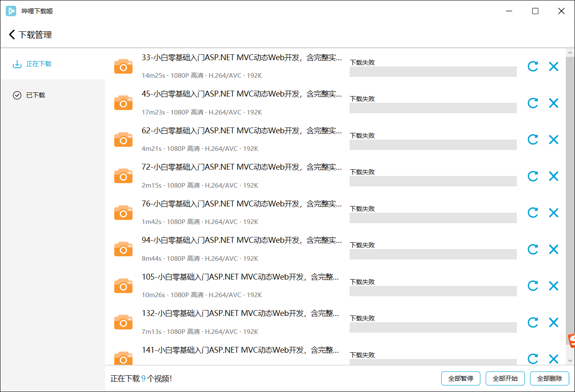Retry download of video 45
Screen dimensions: 575x392
click(x=533, y=103)
